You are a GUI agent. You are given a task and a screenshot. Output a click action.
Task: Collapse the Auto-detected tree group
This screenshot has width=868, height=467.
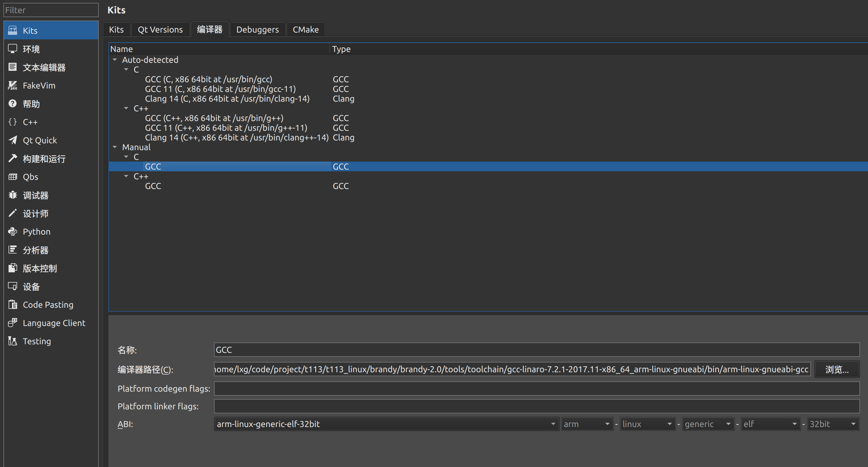(x=115, y=60)
